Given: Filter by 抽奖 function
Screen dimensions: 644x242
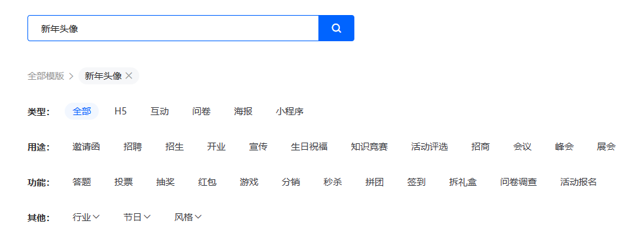Looking at the screenshot, I should (x=165, y=182).
